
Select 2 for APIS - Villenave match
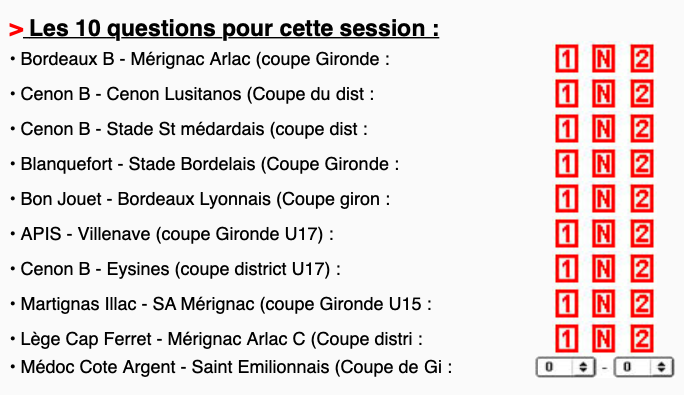(x=642, y=234)
